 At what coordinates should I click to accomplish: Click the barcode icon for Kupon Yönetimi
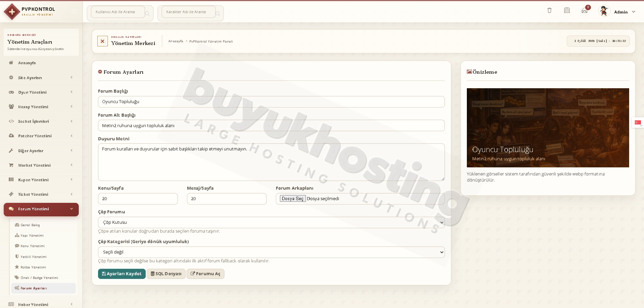pyautogui.click(x=11, y=180)
